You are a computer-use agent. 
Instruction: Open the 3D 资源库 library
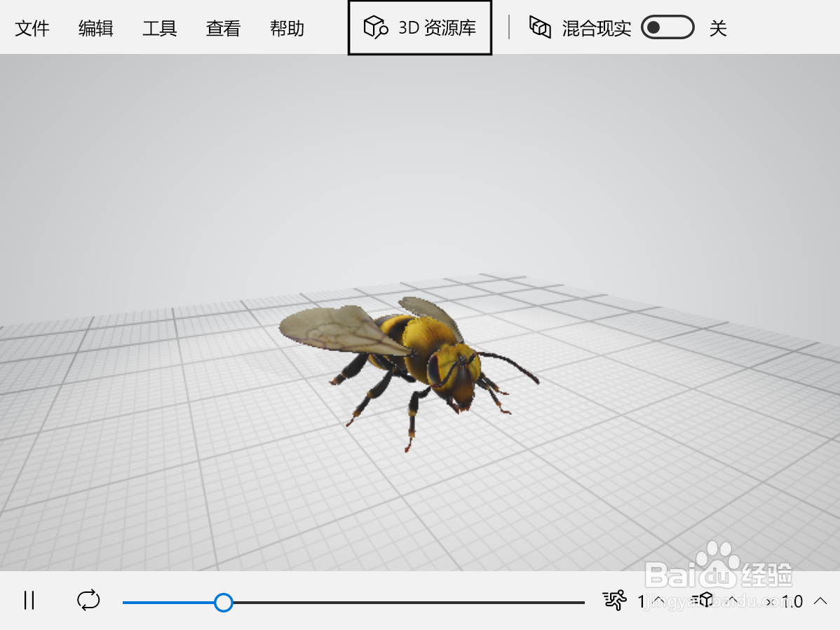[x=419, y=28]
